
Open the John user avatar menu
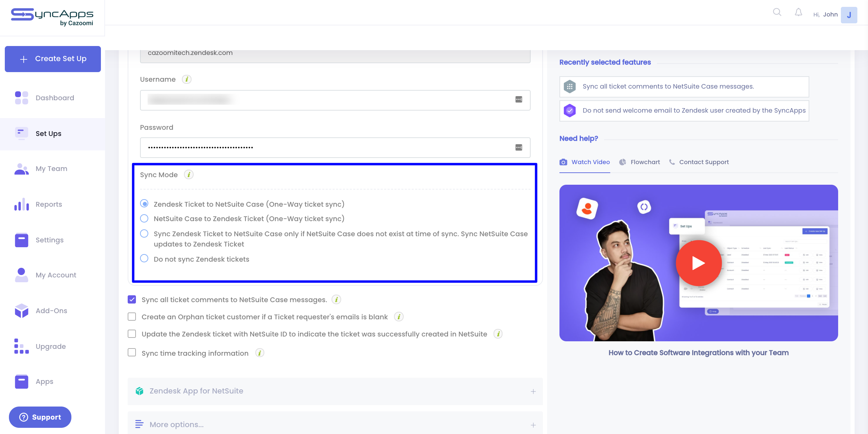849,15
